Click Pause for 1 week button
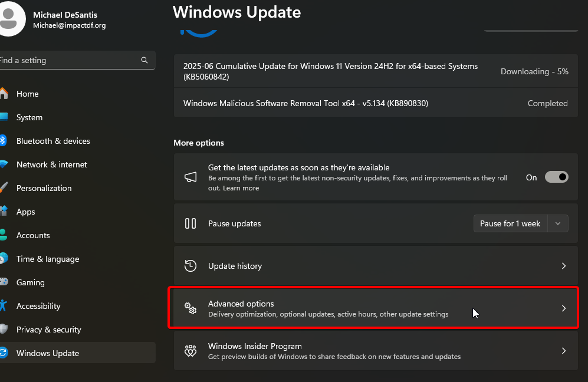 (x=510, y=223)
